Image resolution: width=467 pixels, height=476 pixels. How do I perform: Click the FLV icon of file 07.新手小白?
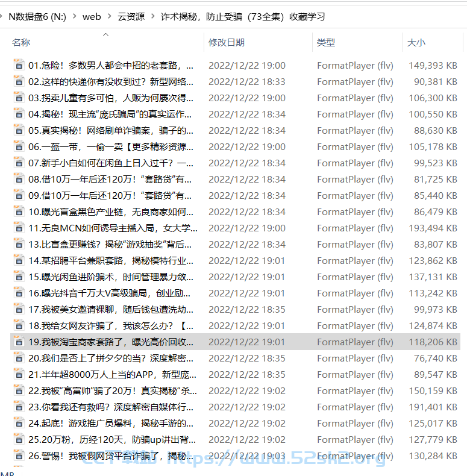click(x=19, y=163)
